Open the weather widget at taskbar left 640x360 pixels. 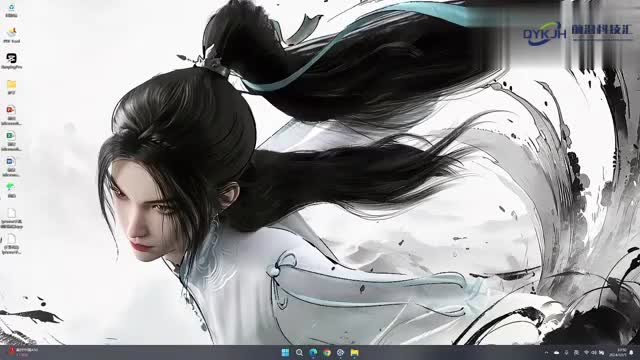[x=24, y=352]
